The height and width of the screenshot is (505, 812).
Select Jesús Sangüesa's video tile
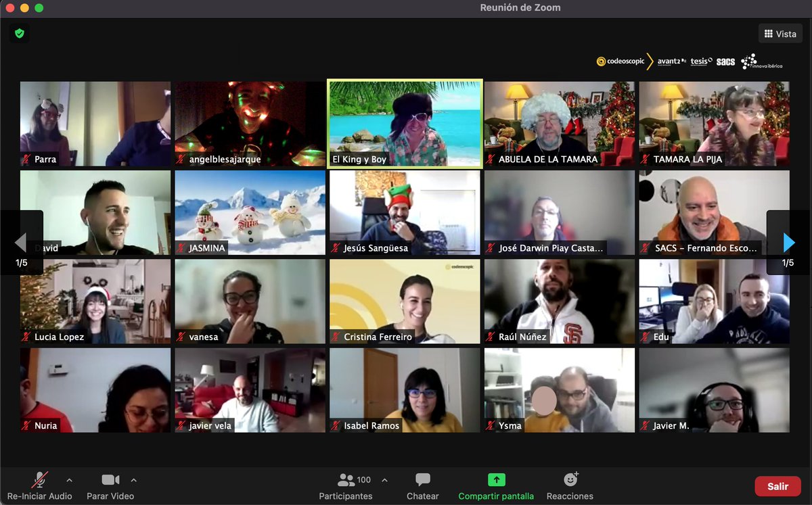click(405, 213)
